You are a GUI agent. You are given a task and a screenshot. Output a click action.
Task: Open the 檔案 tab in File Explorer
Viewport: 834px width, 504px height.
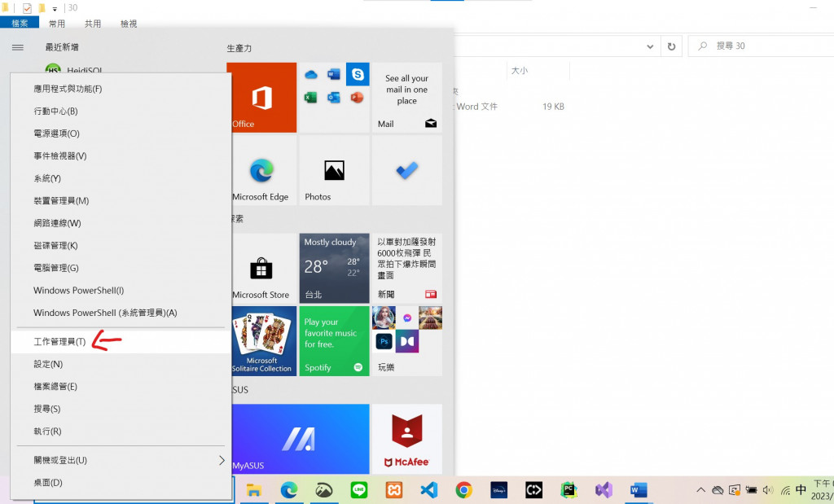click(x=20, y=23)
